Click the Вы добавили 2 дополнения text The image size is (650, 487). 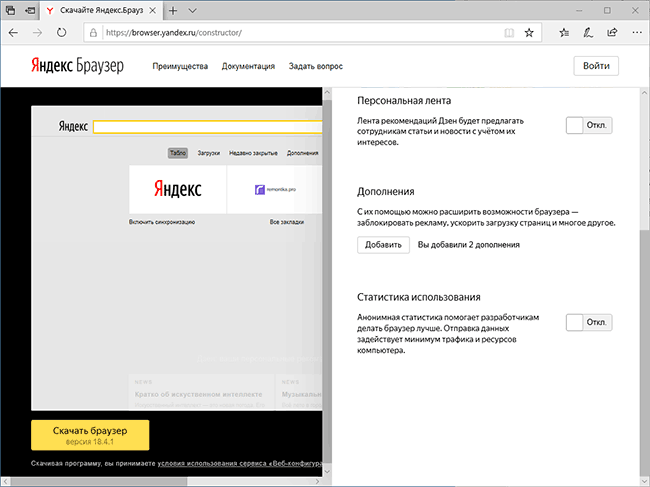(x=468, y=245)
